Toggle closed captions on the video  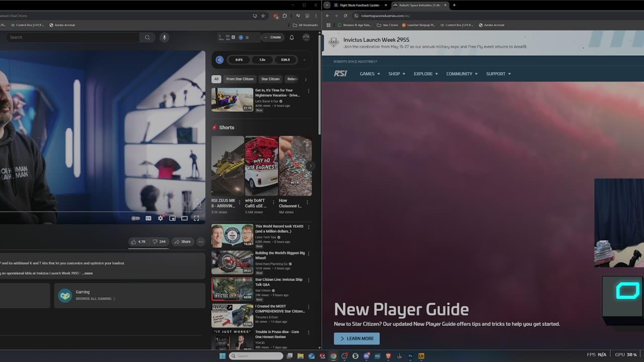pyautogui.click(x=148, y=218)
